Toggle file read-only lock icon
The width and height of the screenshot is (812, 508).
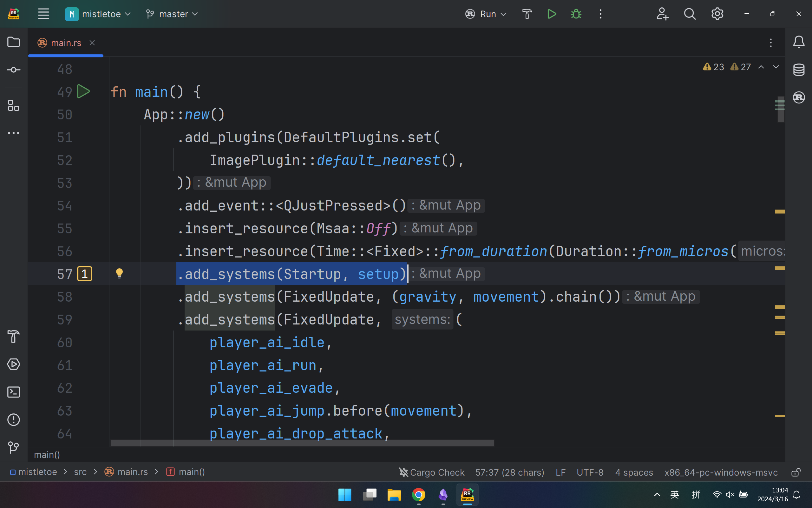tap(796, 472)
